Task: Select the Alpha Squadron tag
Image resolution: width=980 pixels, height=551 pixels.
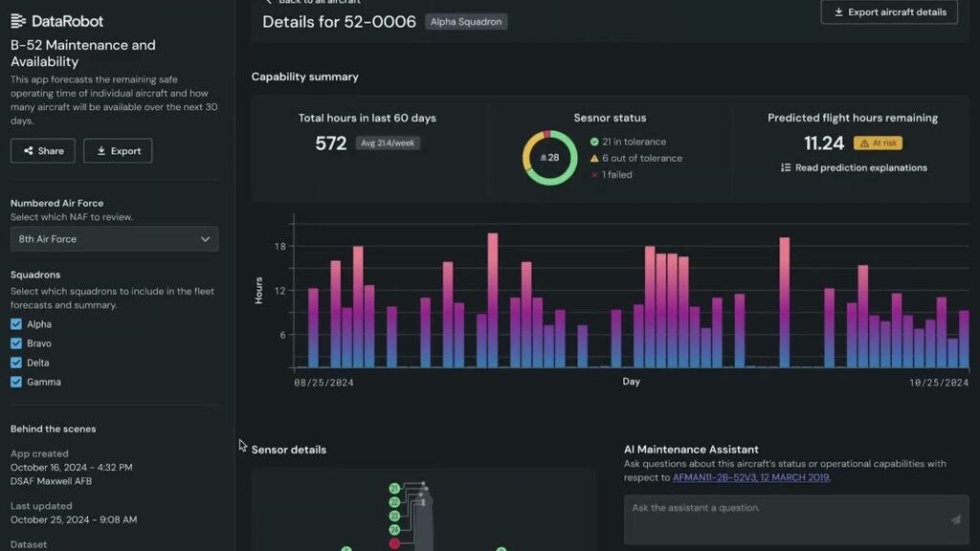Action: tap(466, 20)
